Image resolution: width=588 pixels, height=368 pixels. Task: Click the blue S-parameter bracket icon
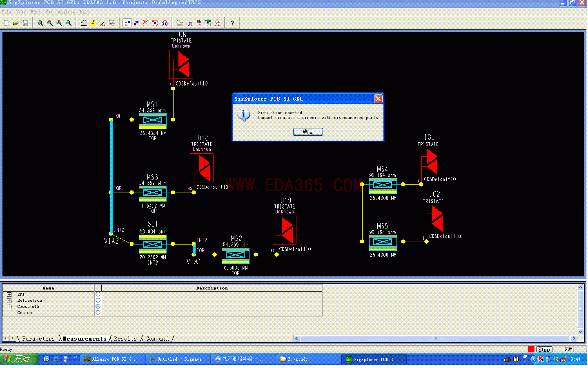tap(189, 23)
